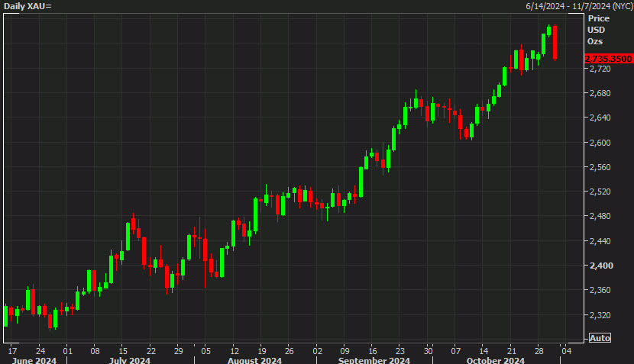Click the 15 date tick in July
This screenshot has height=364, width=634.
(123, 351)
